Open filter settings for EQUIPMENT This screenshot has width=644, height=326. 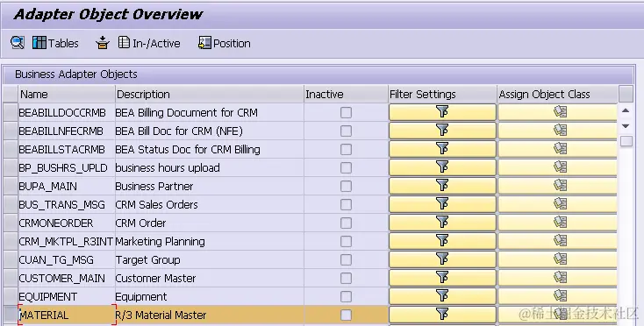pos(442,297)
